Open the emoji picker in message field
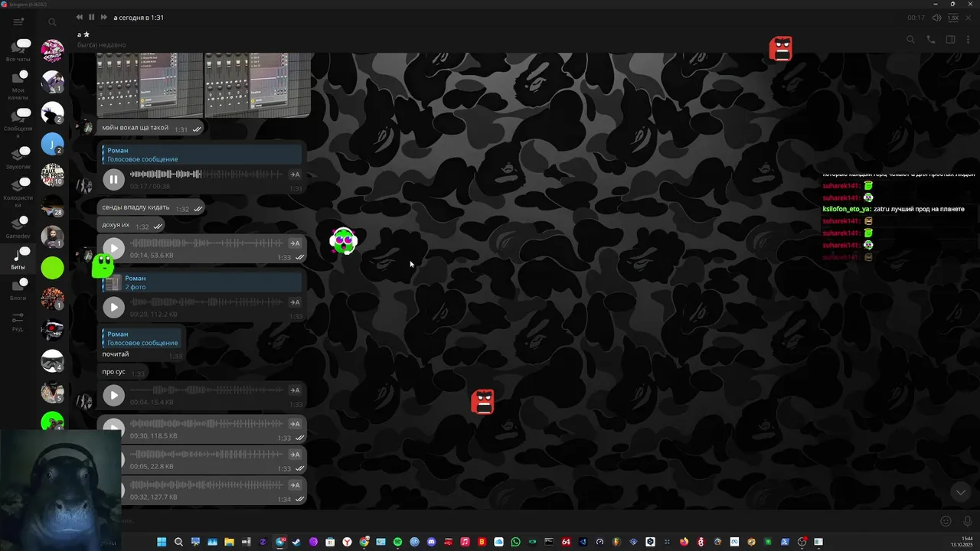The image size is (980, 551). [x=946, y=521]
